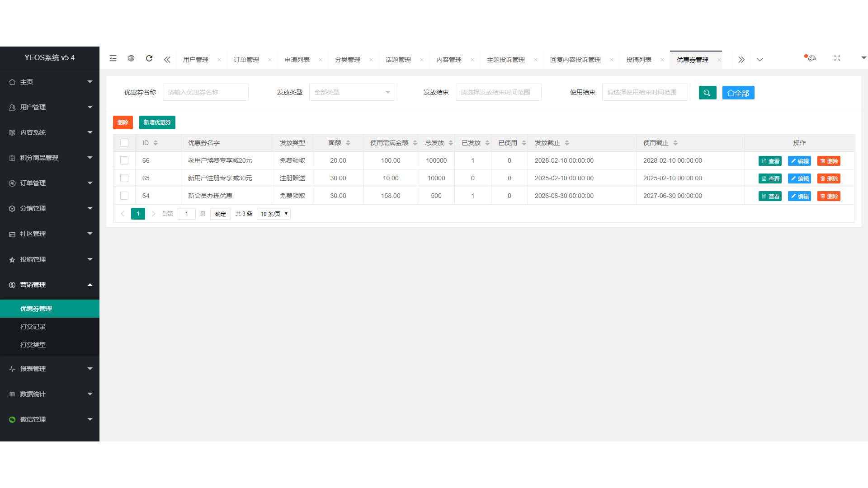Expand the 微信管理 sidebar menu
The height and width of the screenshot is (488, 868).
click(x=50, y=419)
